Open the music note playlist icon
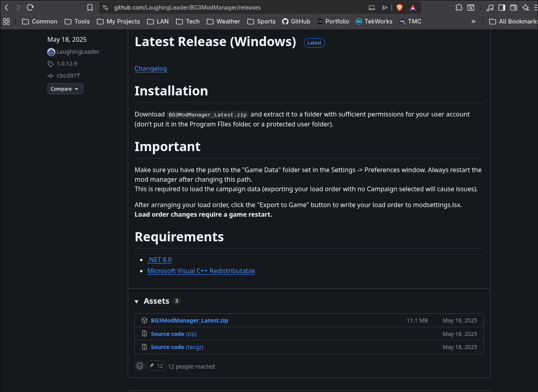 click(490, 8)
